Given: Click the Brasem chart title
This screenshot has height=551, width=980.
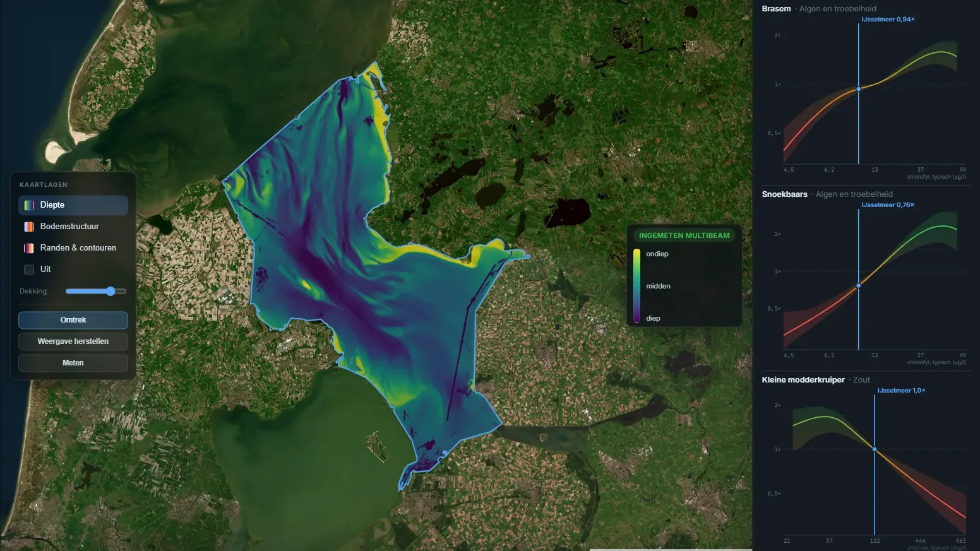Looking at the screenshot, I should click(776, 9).
